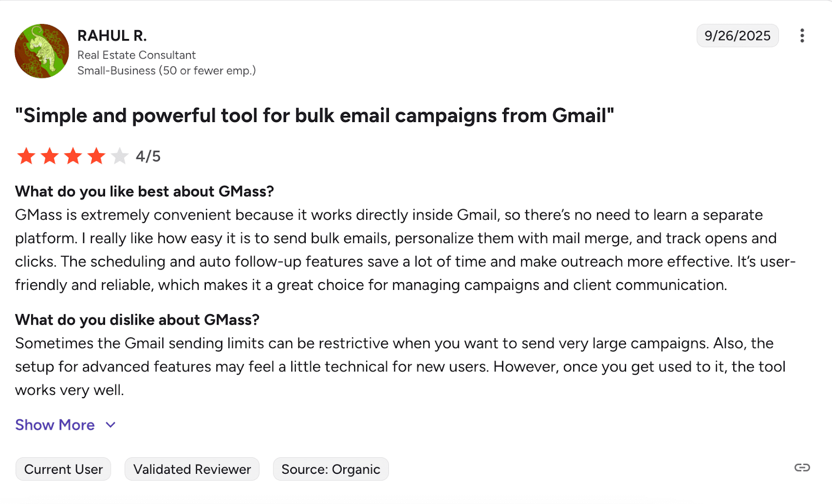Click the "What do you like best" heading
This screenshot has height=504, width=832.
point(144,191)
